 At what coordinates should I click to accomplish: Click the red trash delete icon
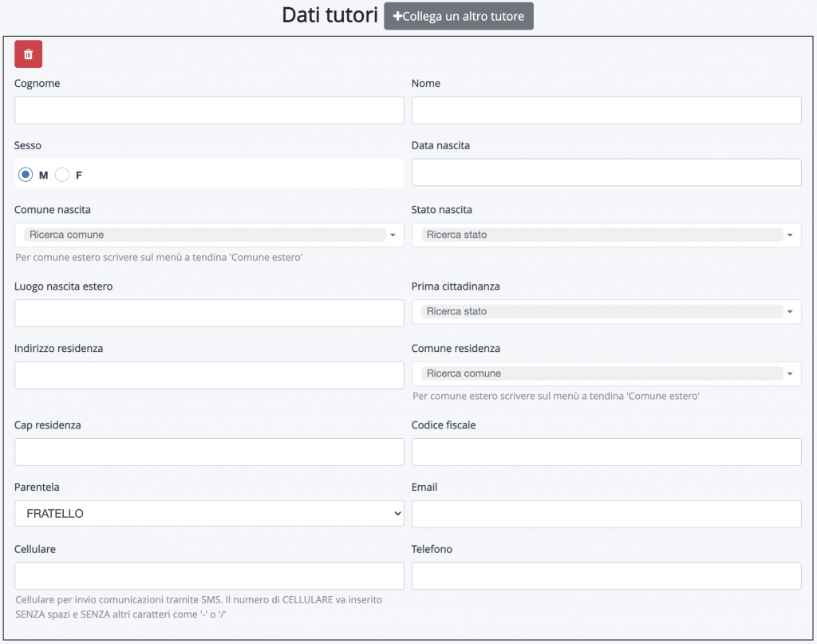28,54
